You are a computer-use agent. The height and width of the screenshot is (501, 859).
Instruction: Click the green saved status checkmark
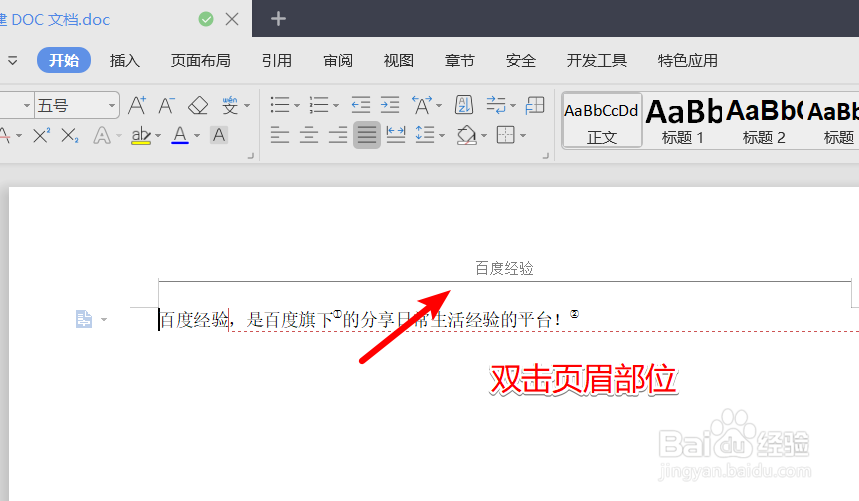coord(206,19)
